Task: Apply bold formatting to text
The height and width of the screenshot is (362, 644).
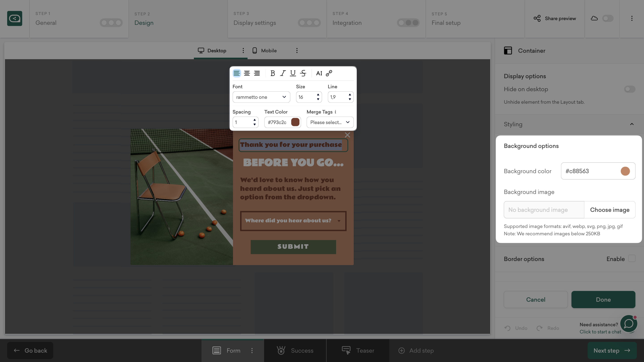Action: pos(273,73)
